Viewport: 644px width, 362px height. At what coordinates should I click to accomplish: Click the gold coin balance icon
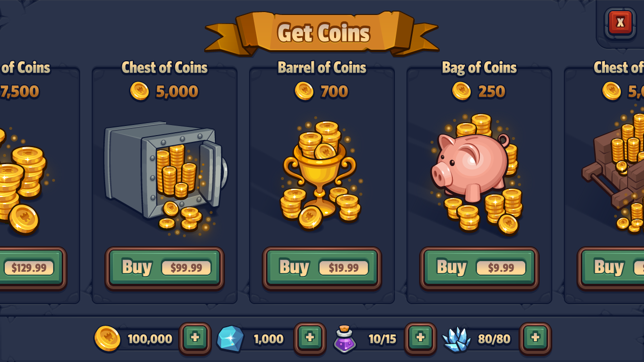point(107,338)
